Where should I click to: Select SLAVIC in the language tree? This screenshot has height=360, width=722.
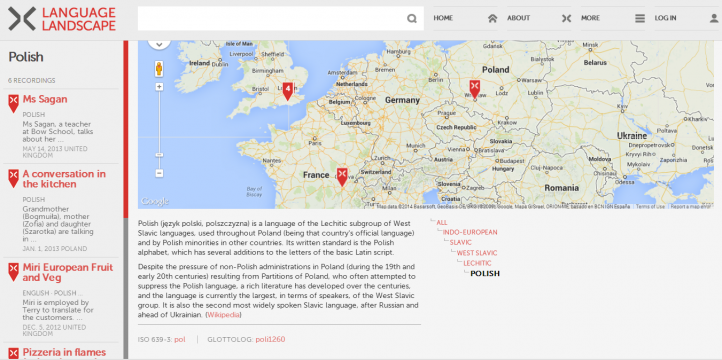tap(460, 243)
